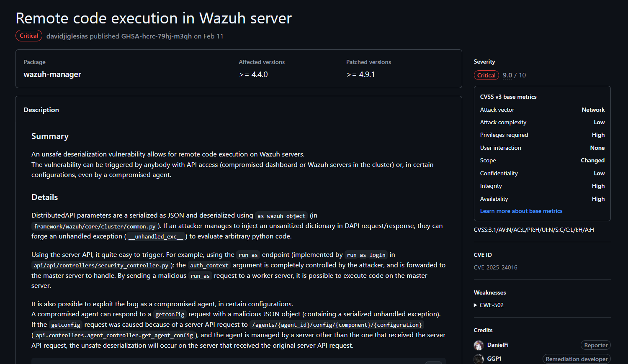Click the patched versions value >= 4.9.1
This screenshot has height=364, width=628.
[360, 74]
